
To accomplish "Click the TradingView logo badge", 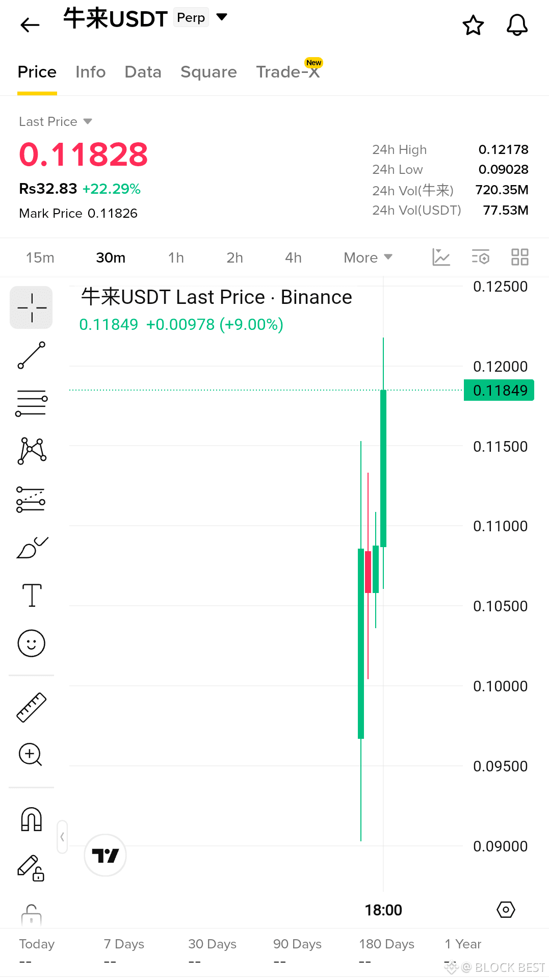I will 105,855.
